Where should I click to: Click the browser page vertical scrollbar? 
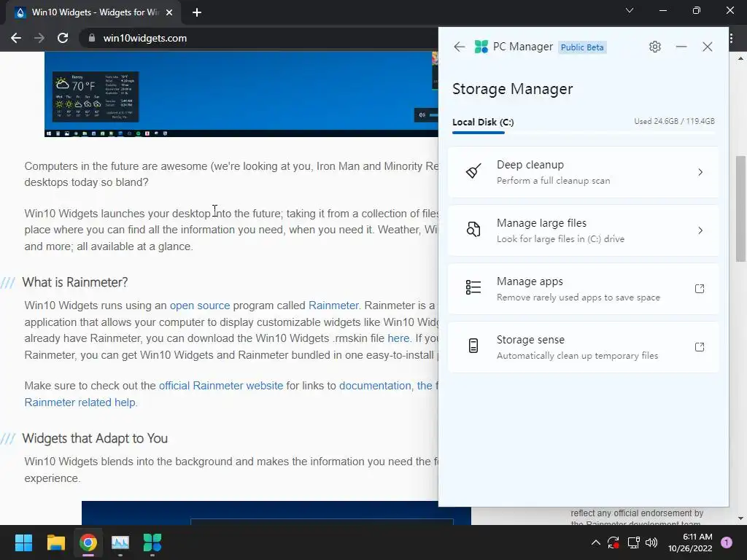tap(740, 209)
